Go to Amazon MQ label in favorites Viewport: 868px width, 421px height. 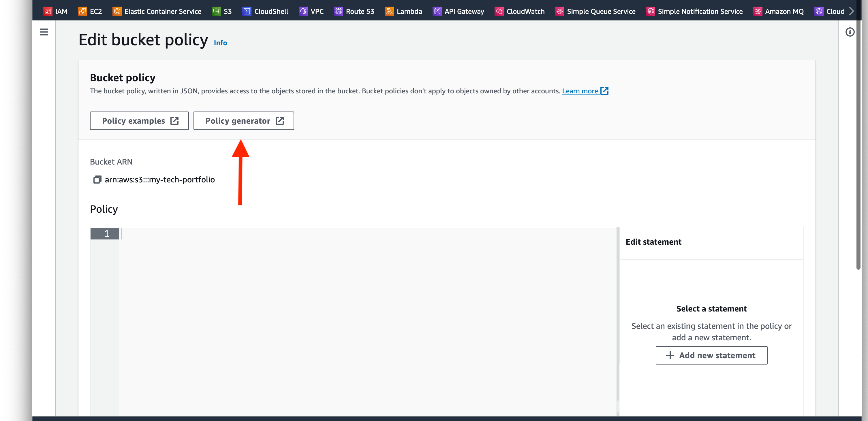(x=784, y=12)
